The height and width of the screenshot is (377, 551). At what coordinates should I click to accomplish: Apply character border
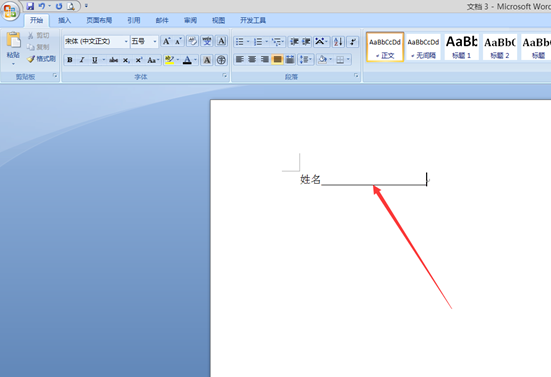tap(221, 41)
